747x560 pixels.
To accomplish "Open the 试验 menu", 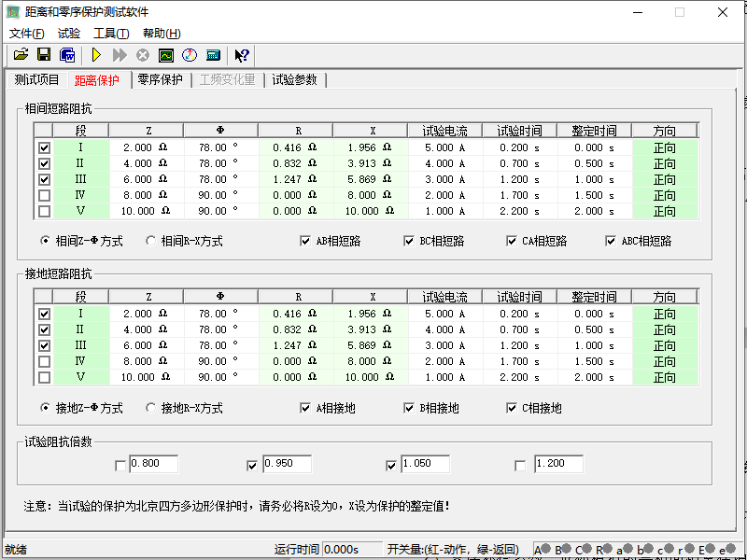I will click(68, 34).
